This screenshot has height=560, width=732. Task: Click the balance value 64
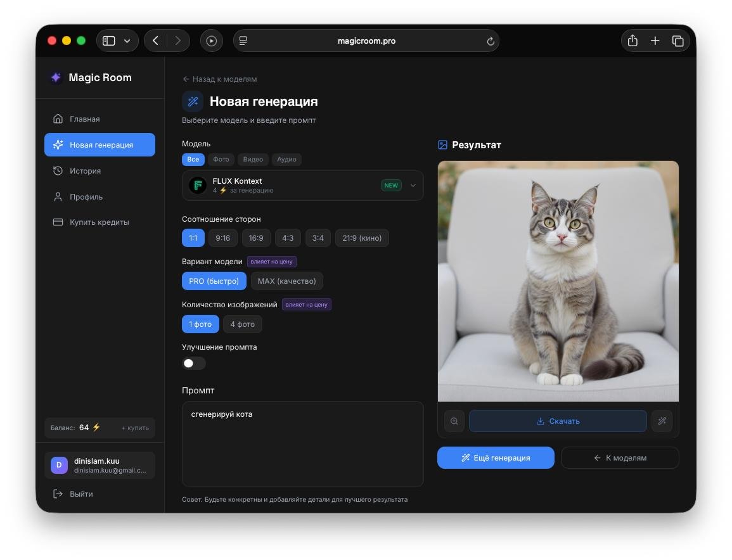coord(84,428)
